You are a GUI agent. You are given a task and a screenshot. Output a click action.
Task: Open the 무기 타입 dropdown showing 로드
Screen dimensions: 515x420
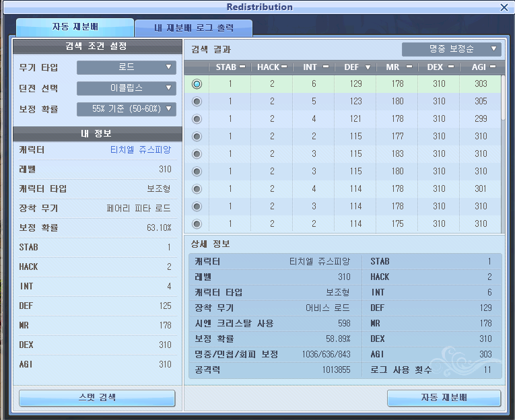[126, 67]
